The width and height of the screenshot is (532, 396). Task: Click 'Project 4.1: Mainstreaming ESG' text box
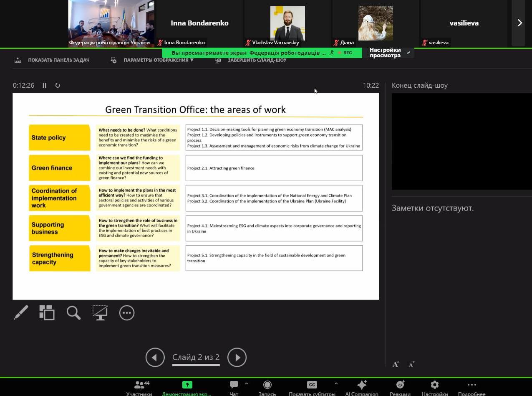274,228
